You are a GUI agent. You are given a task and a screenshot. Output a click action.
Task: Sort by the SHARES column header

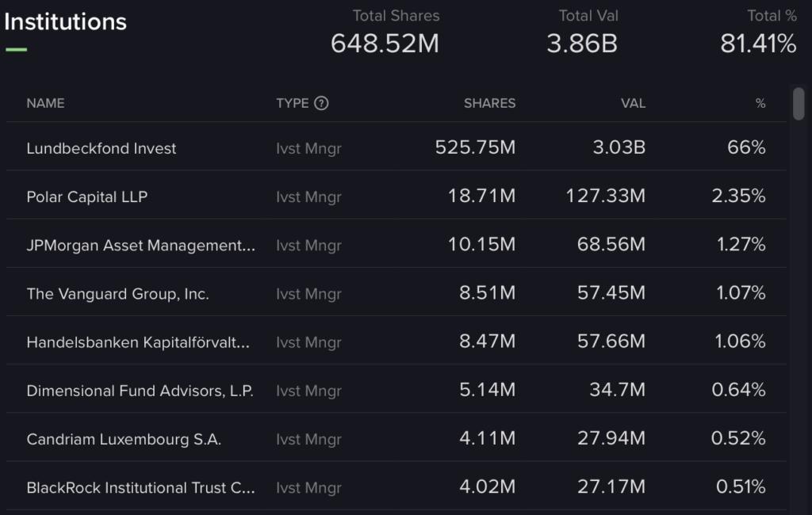(x=489, y=103)
